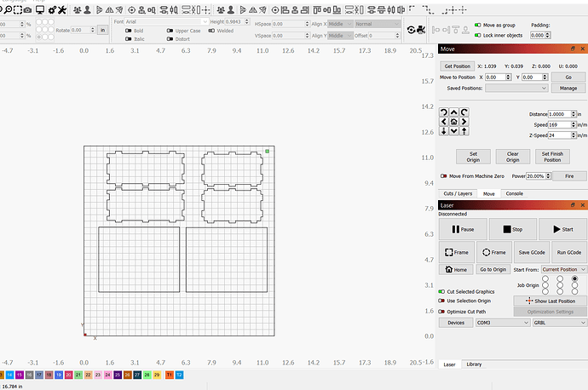This screenshot has width=588, height=390.
Task: Click the zoom out magnifier icon
Action: click(8, 9)
